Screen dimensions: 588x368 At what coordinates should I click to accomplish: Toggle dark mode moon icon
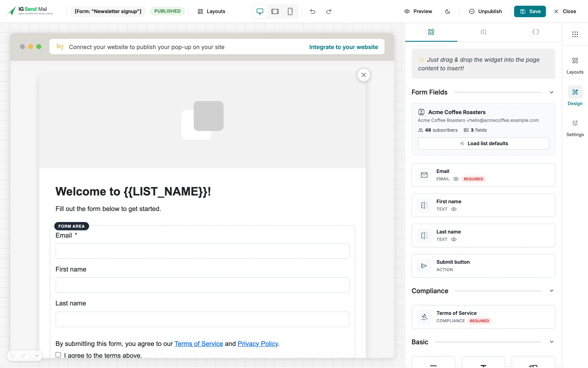pyautogui.click(x=447, y=11)
